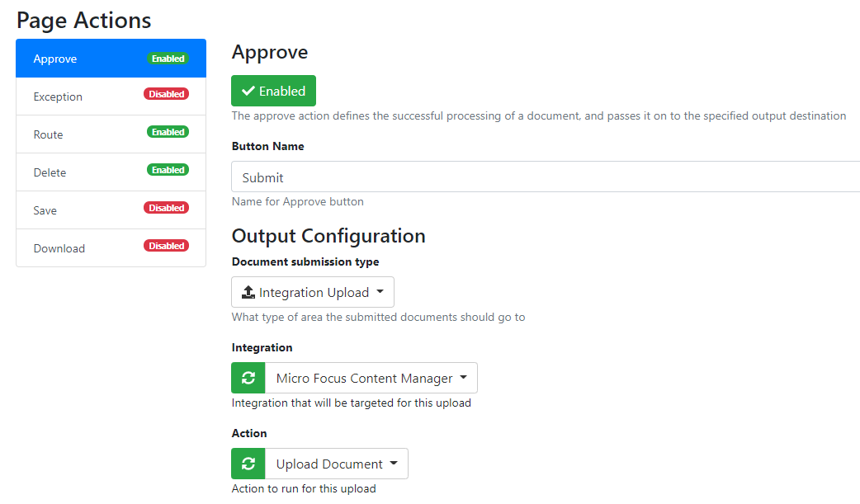This screenshot has width=860, height=504.
Task: Expand the Micro Focus Content Manager dropdown
Action: 371,378
